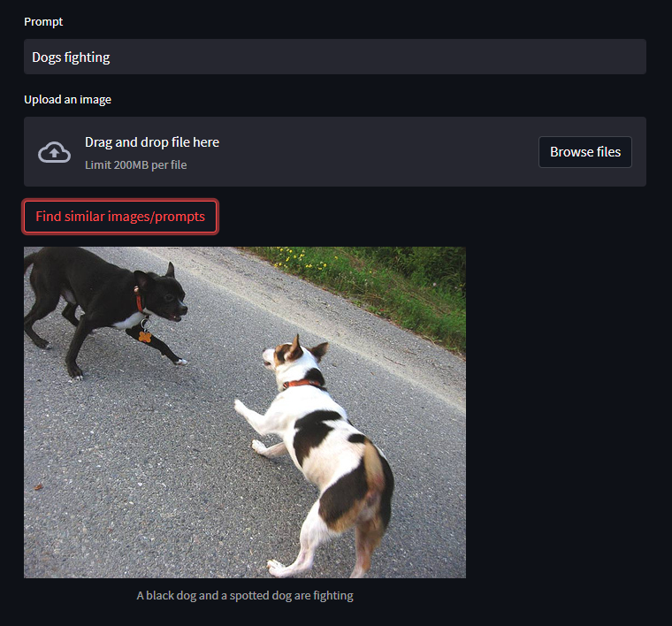
Task: Click the "Drag and drop file here" text
Action: [x=152, y=141]
